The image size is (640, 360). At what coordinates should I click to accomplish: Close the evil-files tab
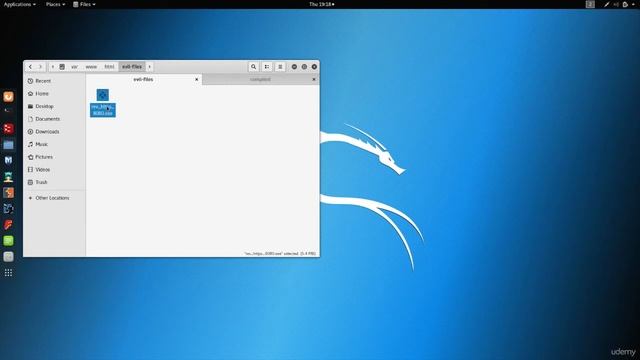coord(197,79)
